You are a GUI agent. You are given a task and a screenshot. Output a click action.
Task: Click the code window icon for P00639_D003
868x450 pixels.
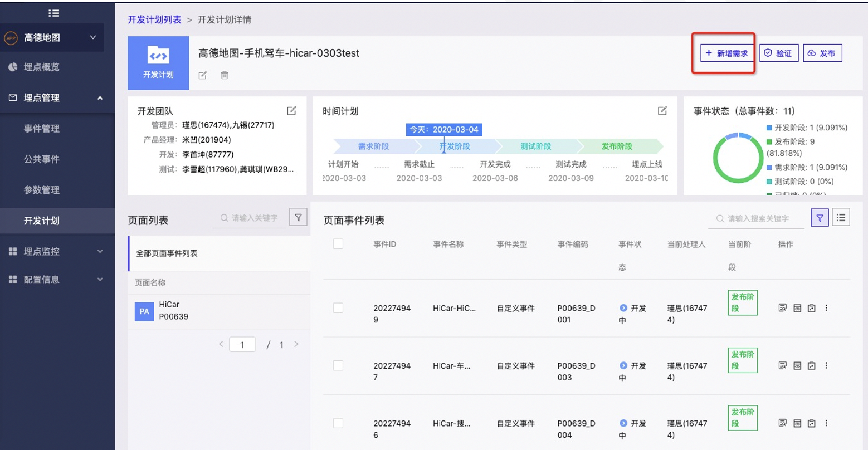(797, 365)
